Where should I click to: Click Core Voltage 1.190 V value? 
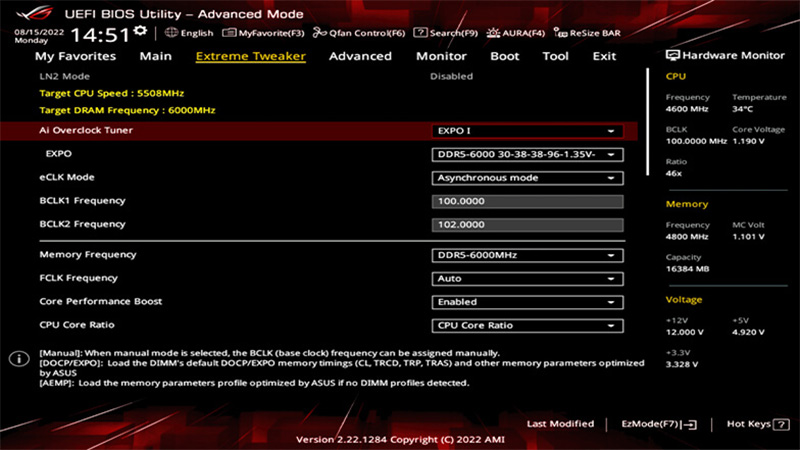click(748, 141)
